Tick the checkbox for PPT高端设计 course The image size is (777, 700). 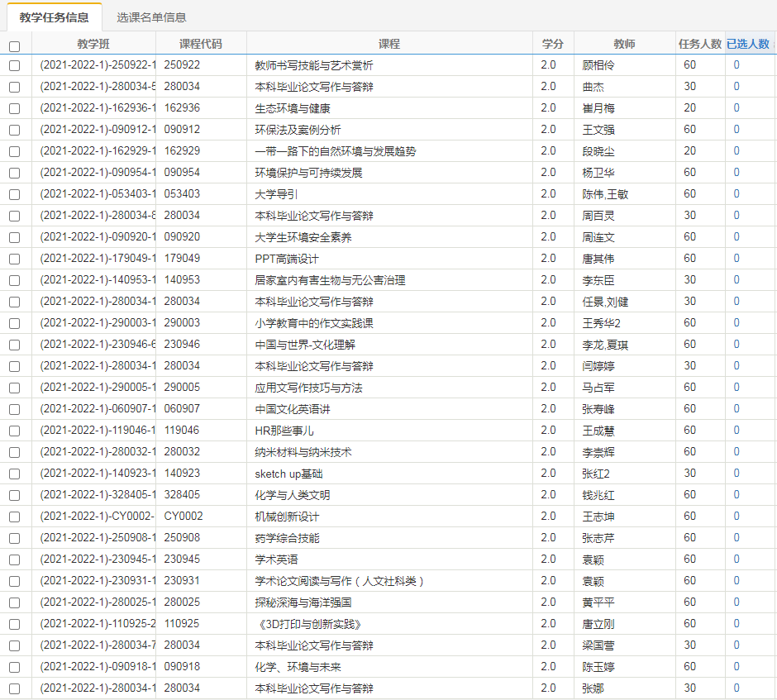click(x=14, y=259)
